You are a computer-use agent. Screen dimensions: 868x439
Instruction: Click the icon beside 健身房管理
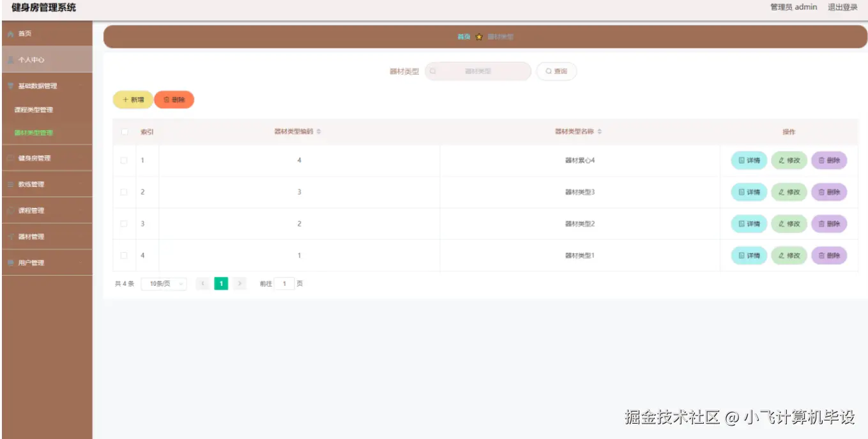pos(10,158)
